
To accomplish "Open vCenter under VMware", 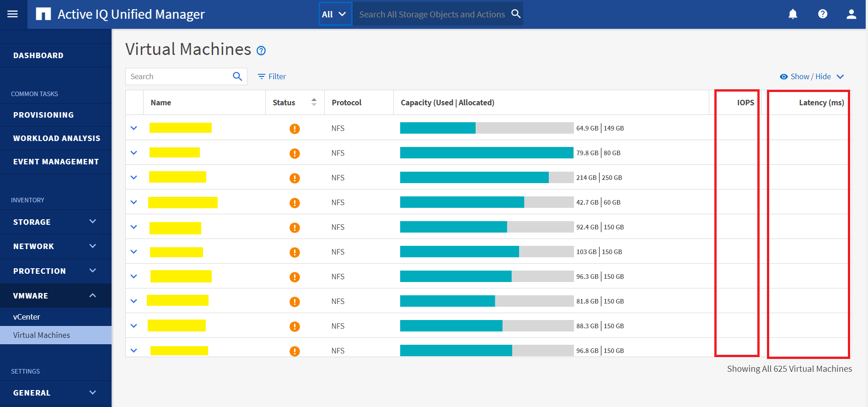I will click(27, 317).
